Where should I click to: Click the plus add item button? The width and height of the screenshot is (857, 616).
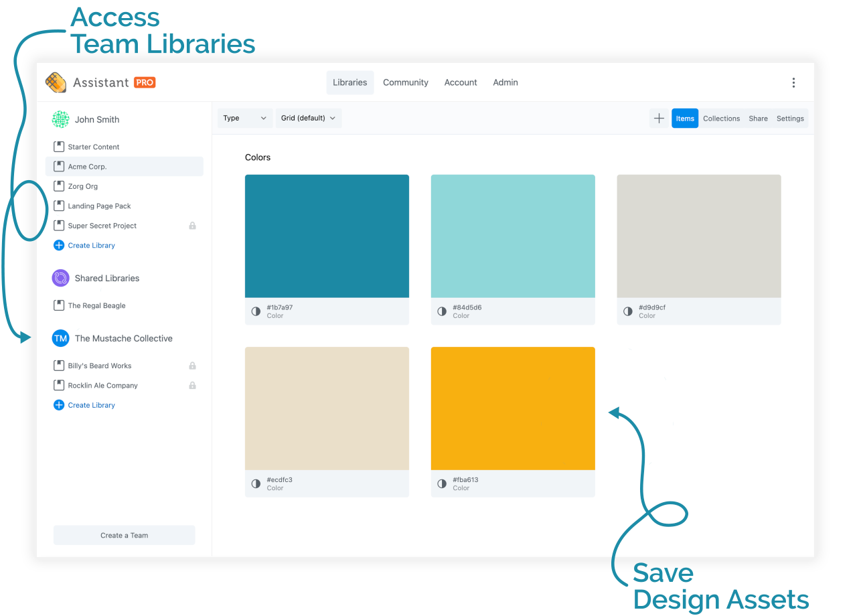point(659,119)
